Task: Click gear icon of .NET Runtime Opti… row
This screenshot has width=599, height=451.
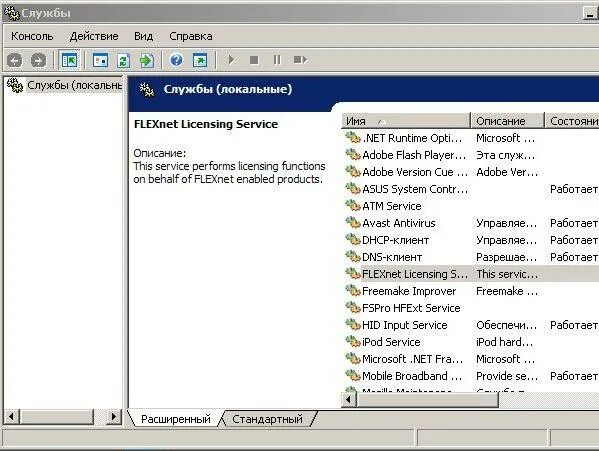Action: point(353,137)
